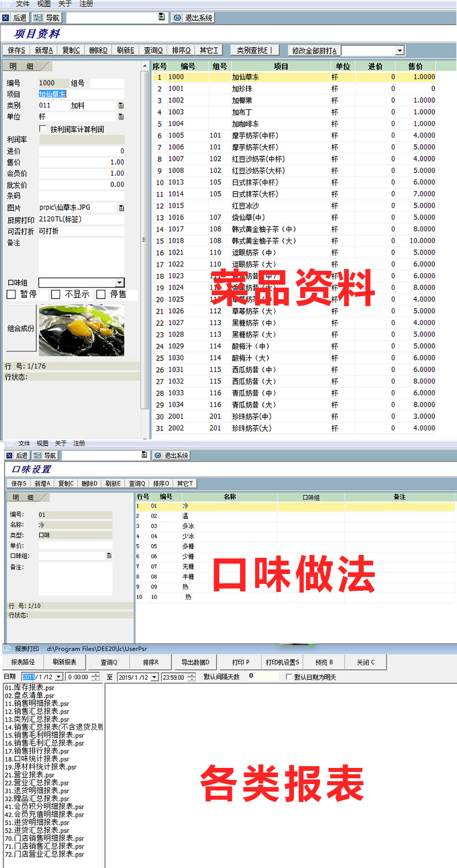Select 明细 tab in 口味设置 window

point(27,497)
